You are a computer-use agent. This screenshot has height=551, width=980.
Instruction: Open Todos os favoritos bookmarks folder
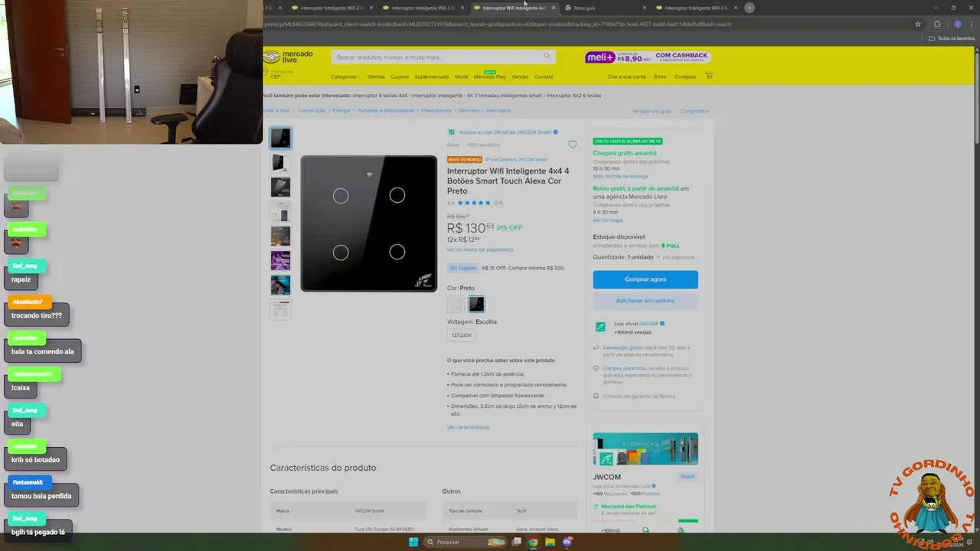(952, 37)
